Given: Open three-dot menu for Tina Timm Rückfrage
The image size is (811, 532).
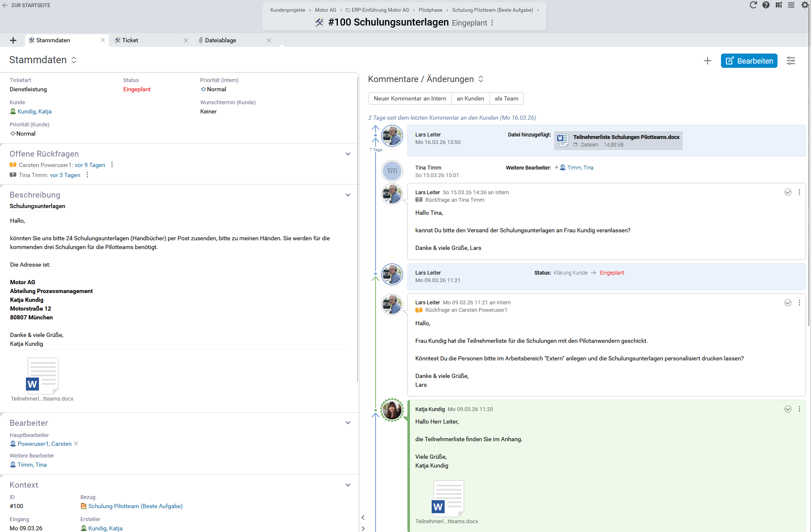Looking at the screenshot, I should tap(87, 175).
